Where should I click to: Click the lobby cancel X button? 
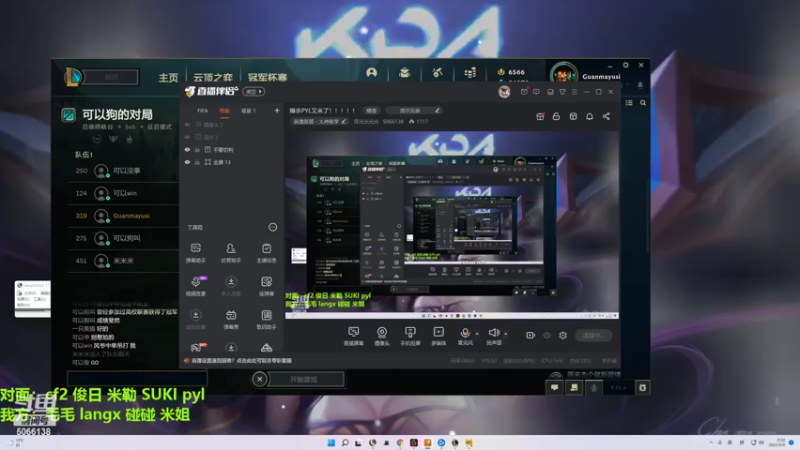coord(260,379)
